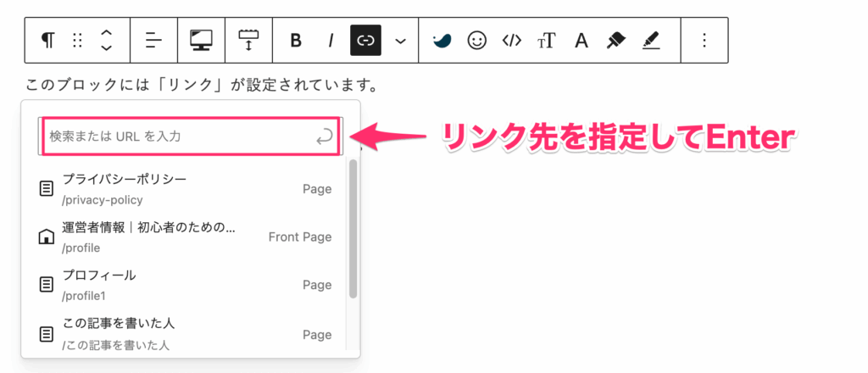Click the device display monitor icon
868x373 pixels.
(x=201, y=41)
